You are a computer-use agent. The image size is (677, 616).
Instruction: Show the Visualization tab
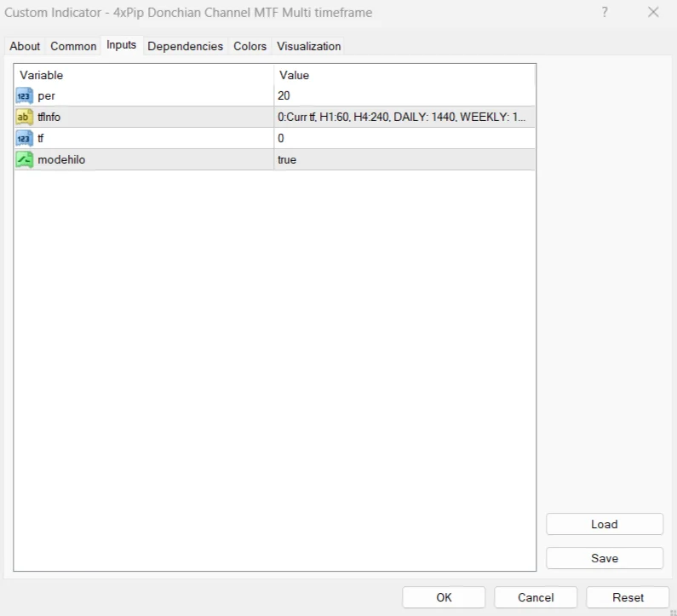[309, 46]
